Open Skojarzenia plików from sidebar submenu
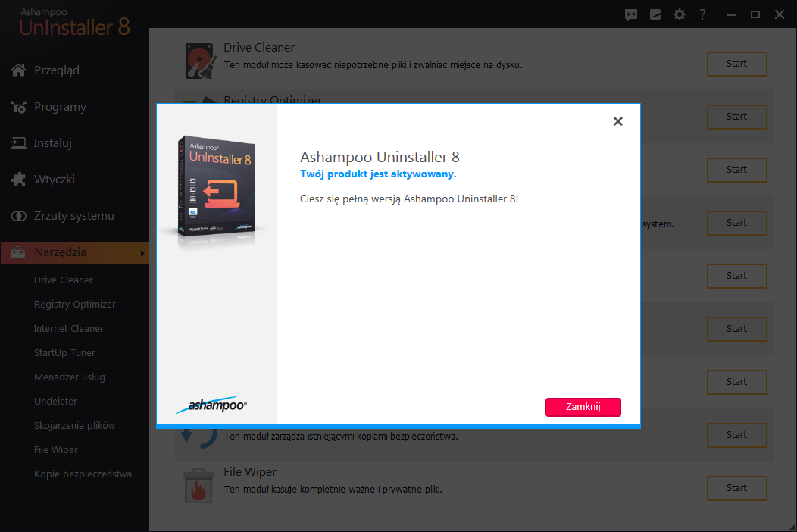 click(75, 426)
